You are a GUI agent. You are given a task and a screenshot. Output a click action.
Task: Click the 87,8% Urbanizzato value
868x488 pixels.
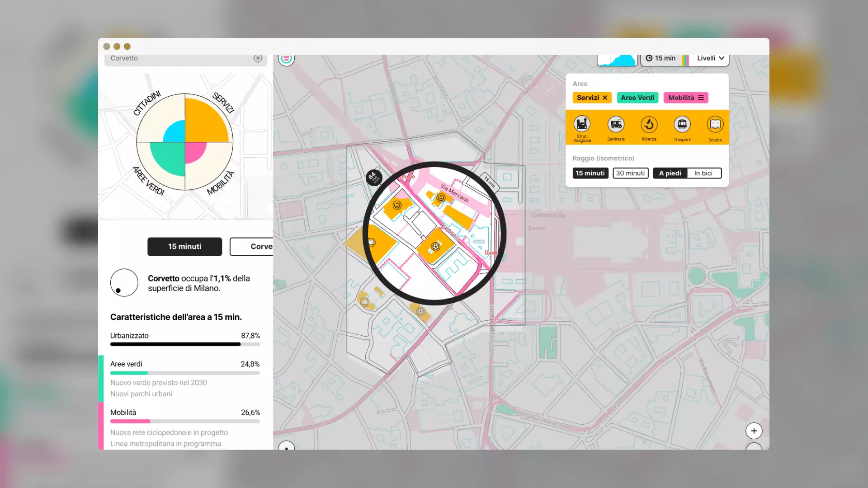[250, 336]
